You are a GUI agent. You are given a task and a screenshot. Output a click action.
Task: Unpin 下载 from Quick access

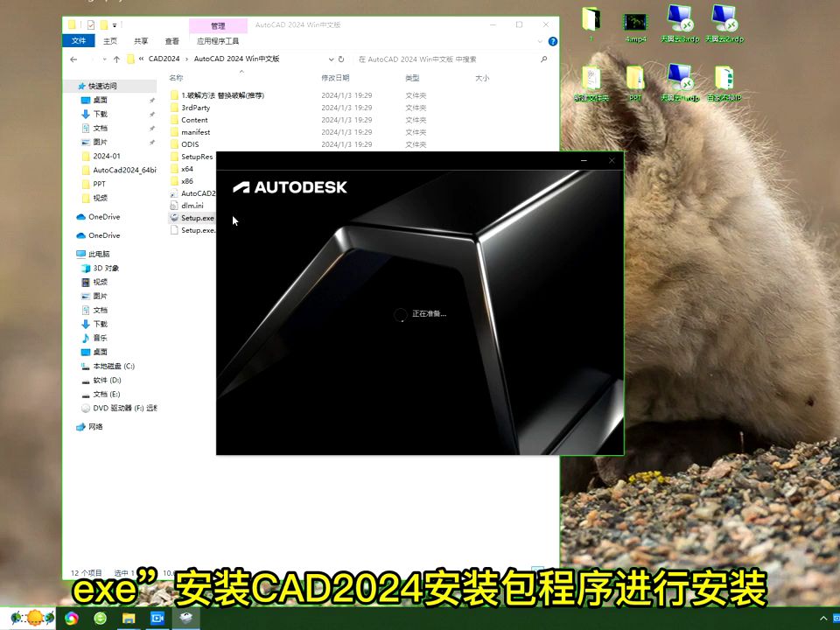[x=153, y=114]
